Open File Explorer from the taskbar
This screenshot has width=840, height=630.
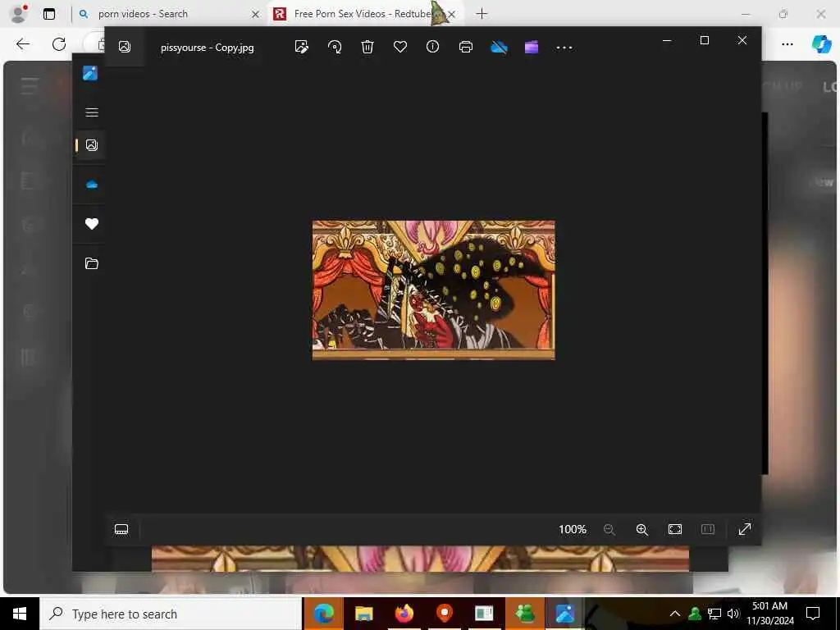[363, 614]
